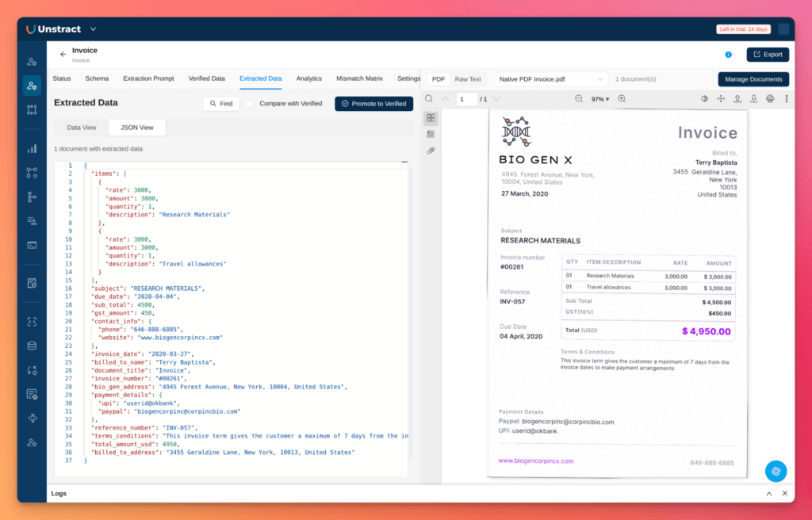The width and height of the screenshot is (812, 520).
Task: Expand the Unstract organization dropdown
Action: tap(94, 29)
